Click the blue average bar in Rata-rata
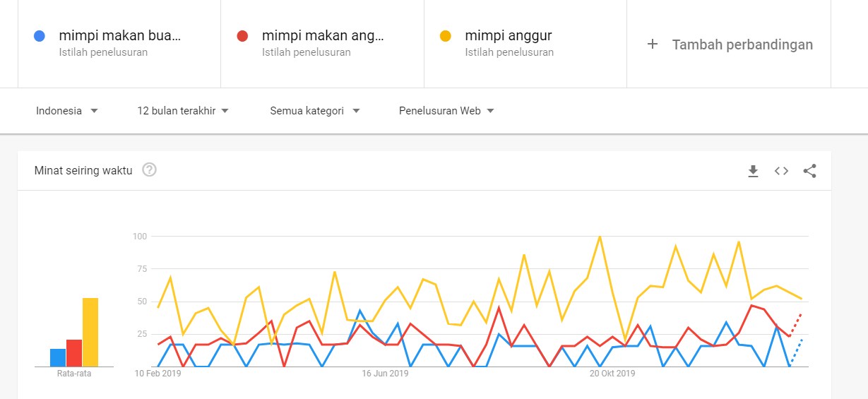Viewport: 868px width, 399px height. tap(58, 357)
